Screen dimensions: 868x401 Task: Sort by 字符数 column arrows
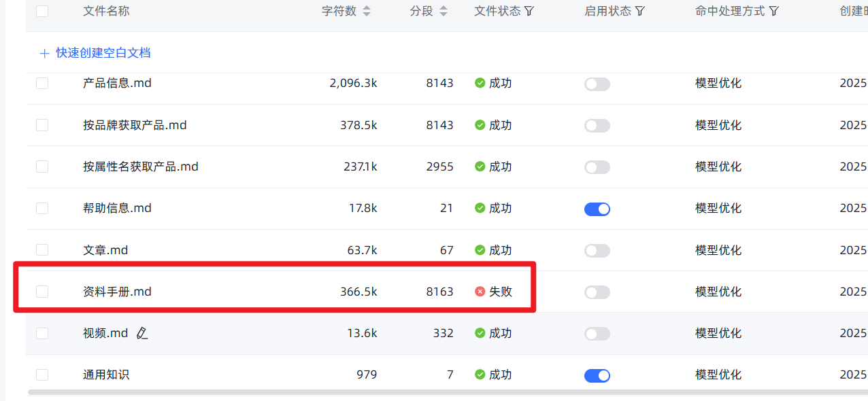(x=367, y=11)
